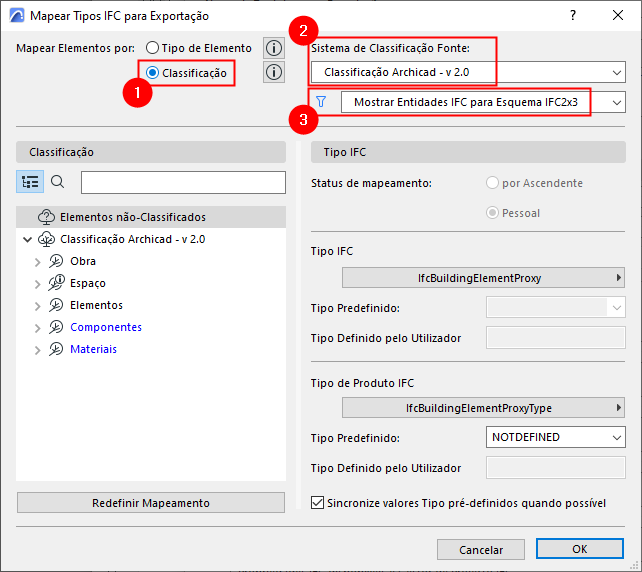Select Classificação radio button
This screenshot has height=572, width=642.
click(x=152, y=73)
